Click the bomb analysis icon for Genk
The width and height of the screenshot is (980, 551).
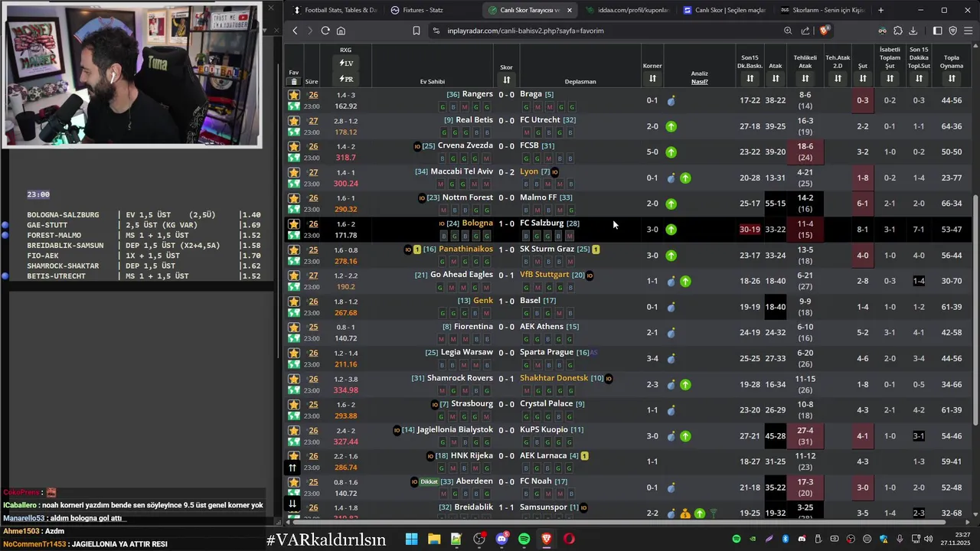click(671, 307)
